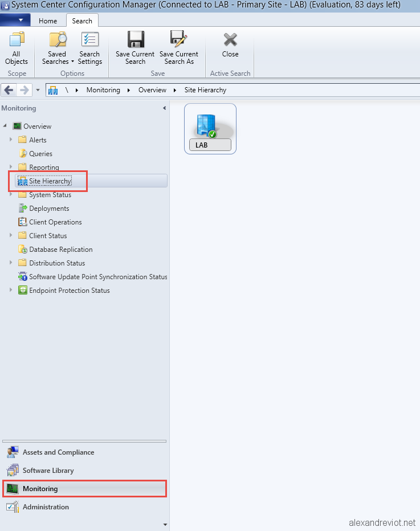Select the Database Replication tree item

click(x=61, y=249)
